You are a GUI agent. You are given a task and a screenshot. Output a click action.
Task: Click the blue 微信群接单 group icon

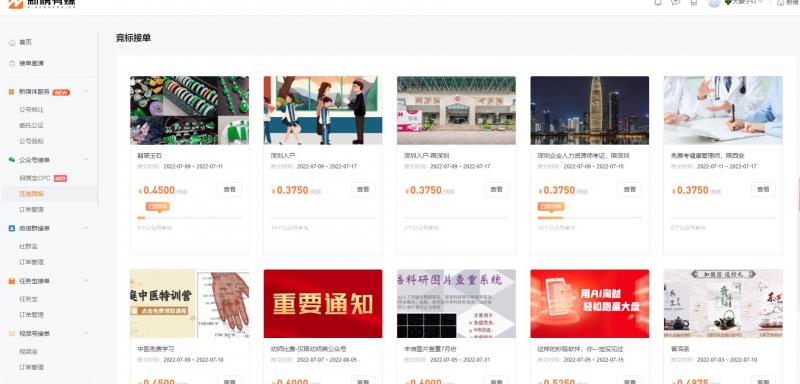[12, 228]
